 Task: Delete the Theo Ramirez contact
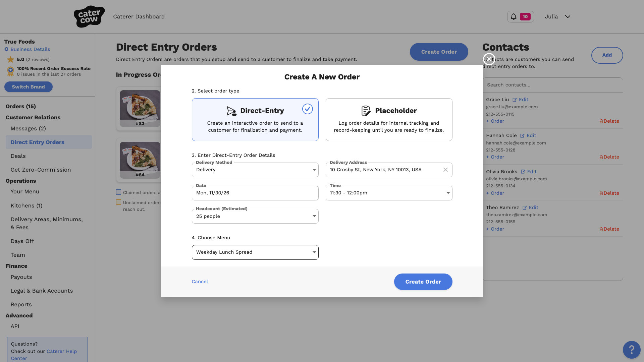[x=609, y=229]
